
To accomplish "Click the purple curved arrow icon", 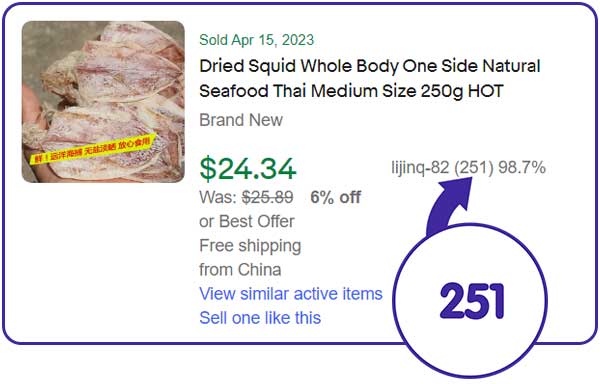I will click(x=450, y=205).
